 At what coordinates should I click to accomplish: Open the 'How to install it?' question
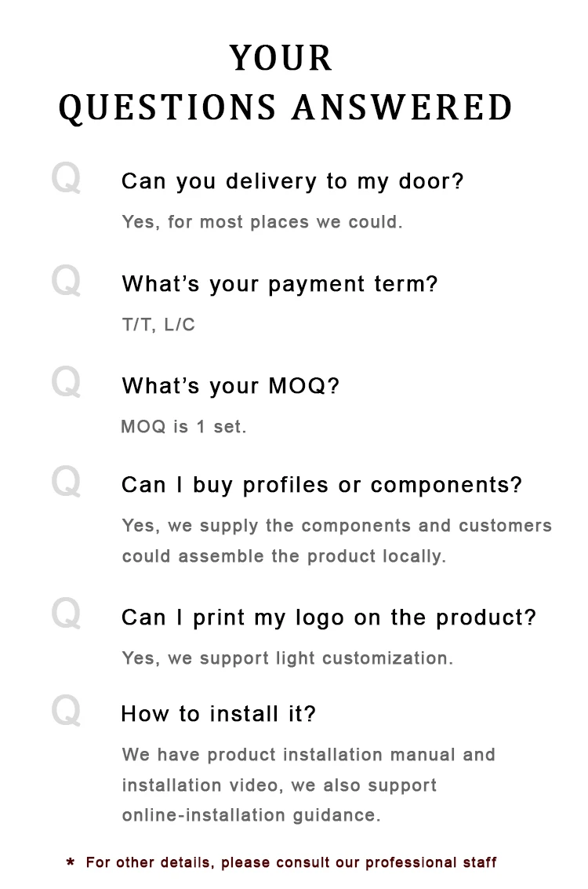pos(218,714)
